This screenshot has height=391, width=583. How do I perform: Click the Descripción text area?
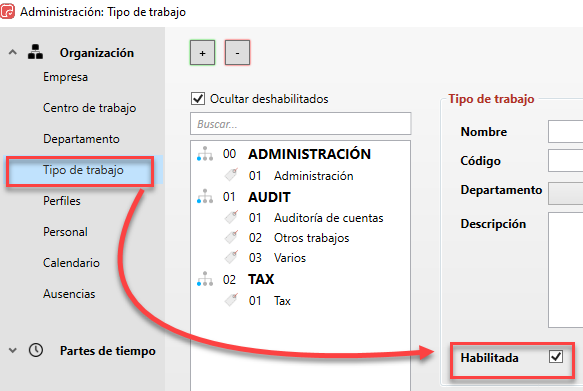(x=566, y=270)
